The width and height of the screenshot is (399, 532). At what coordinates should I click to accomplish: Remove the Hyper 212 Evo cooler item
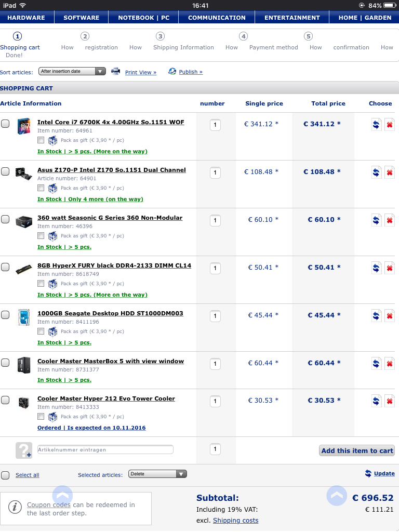(x=390, y=401)
